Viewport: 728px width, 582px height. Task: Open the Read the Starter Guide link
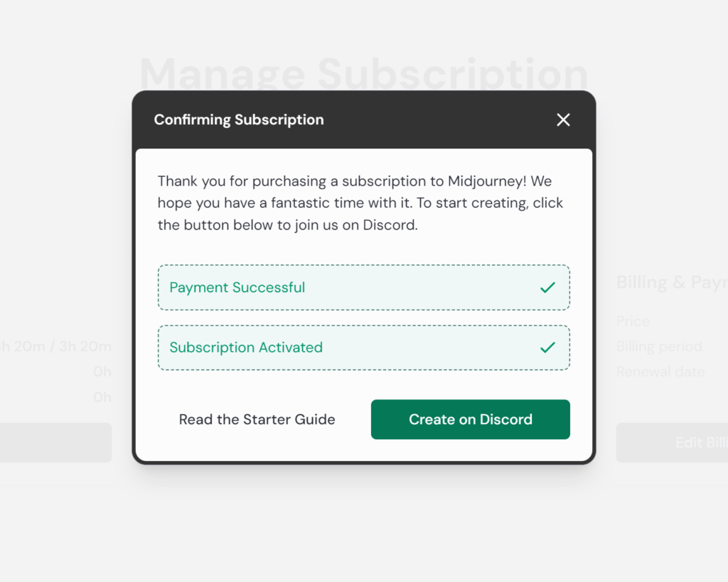click(257, 419)
